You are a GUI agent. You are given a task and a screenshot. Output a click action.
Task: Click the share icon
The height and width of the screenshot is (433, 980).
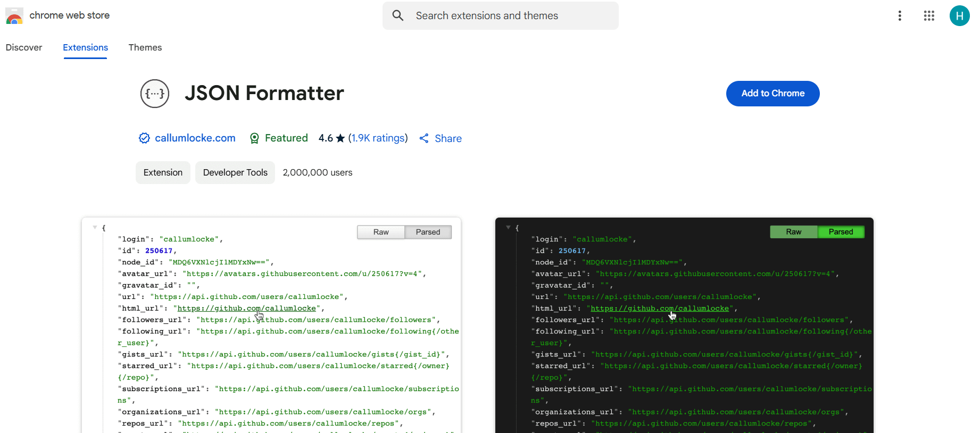pyautogui.click(x=424, y=138)
